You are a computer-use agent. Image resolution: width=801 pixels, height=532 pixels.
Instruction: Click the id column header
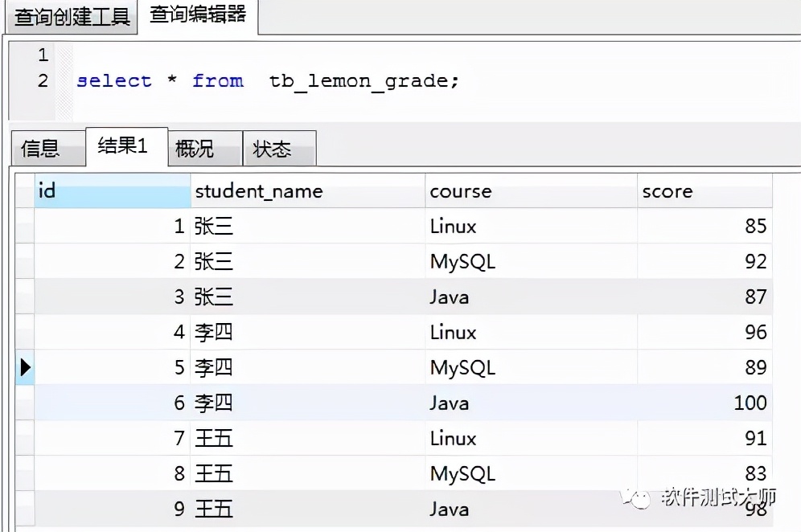pos(112,191)
